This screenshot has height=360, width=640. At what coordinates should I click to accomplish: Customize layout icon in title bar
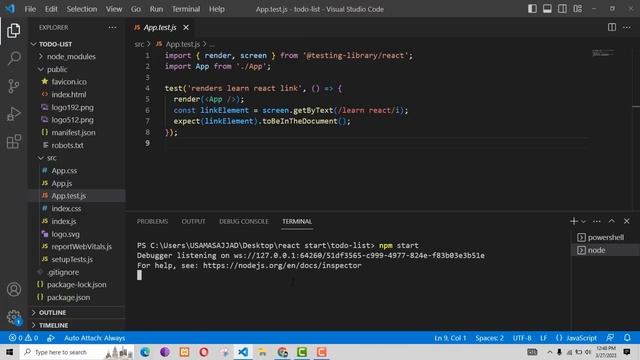(577, 9)
